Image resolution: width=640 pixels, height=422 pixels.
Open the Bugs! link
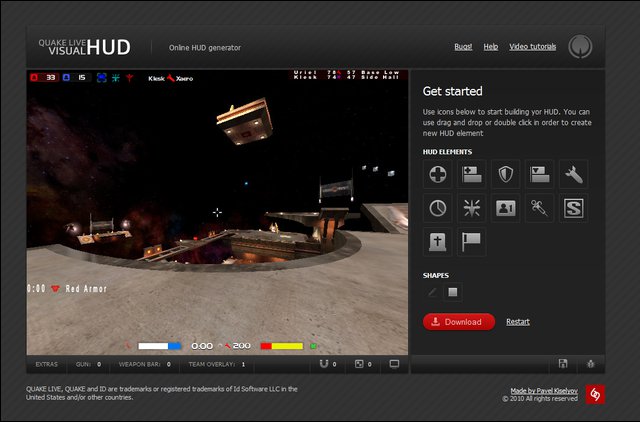(x=463, y=47)
